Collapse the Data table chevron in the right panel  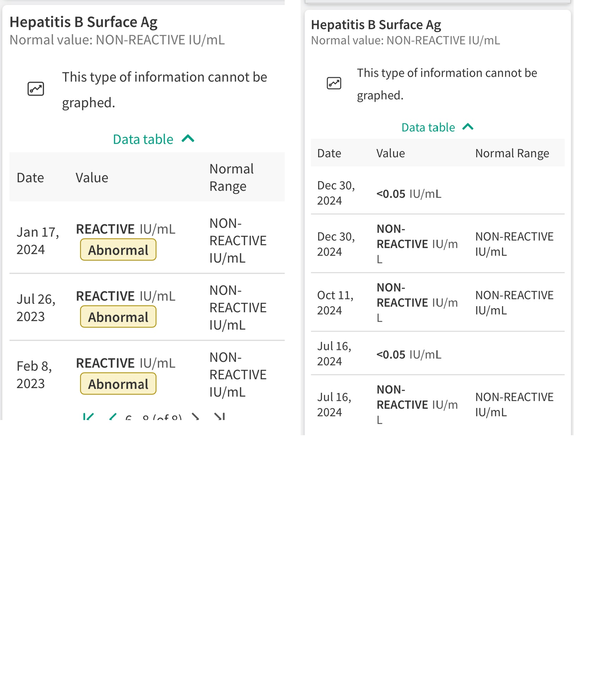click(x=468, y=127)
